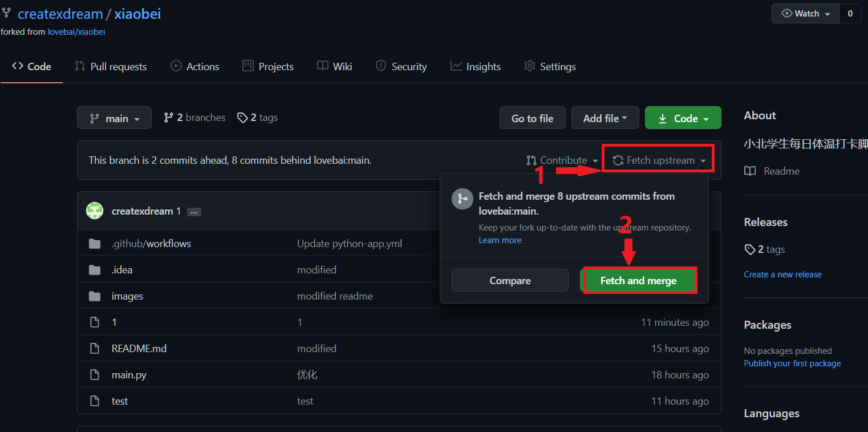The width and height of the screenshot is (868, 432).
Task: Open the Pull requests tab
Action: pos(111,67)
